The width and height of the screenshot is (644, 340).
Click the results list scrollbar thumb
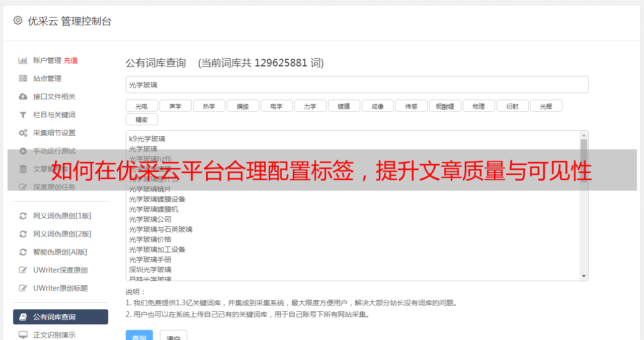click(584, 161)
